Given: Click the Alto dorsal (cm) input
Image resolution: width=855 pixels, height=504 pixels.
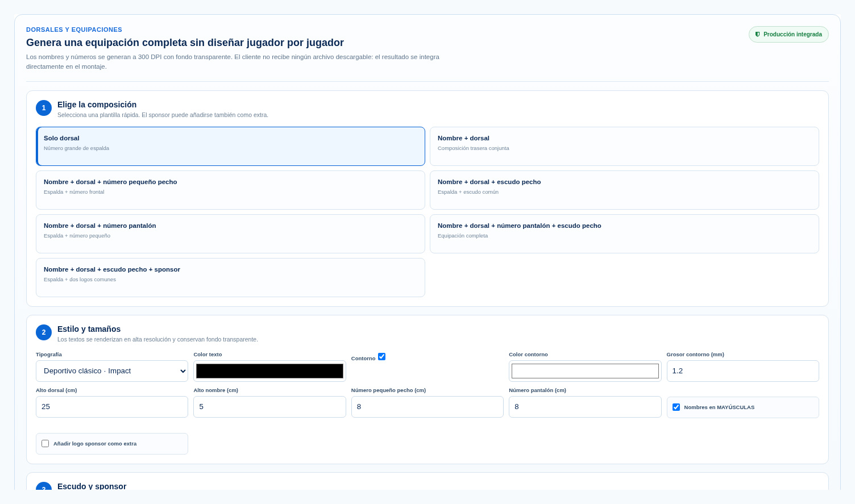Looking at the screenshot, I should (x=112, y=407).
